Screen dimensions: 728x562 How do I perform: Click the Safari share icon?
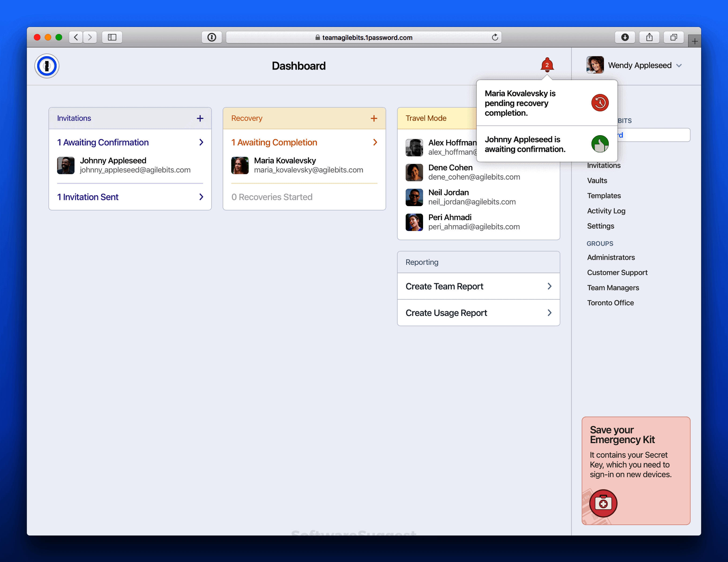(649, 37)
